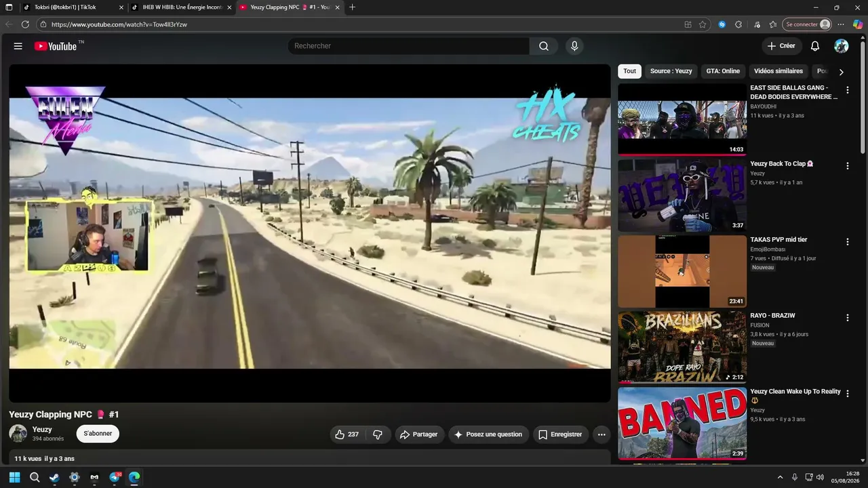868x488 pixels.
Task: Click the YouTube Rechercher search field
Action: click(x=409, y=46)
